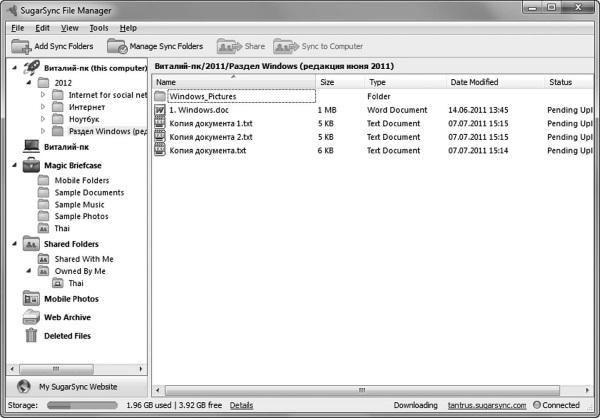Click file list scroll right arrow
Screen dimensions: 600x418
coord(587,390)
